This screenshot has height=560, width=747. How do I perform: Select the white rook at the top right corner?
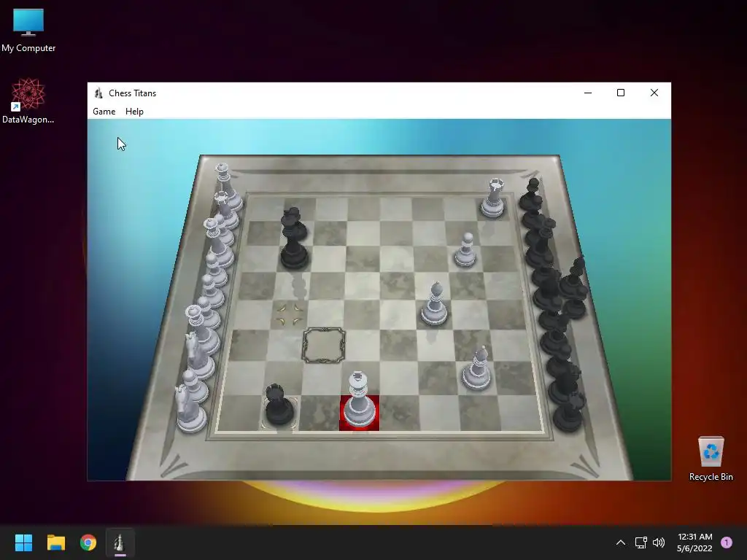point(493,198)
